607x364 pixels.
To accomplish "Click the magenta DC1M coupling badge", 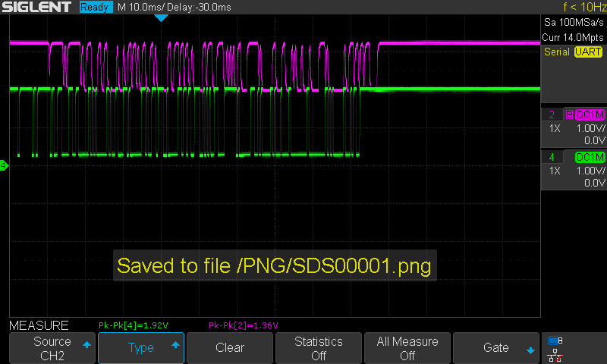I will (590, 115).
